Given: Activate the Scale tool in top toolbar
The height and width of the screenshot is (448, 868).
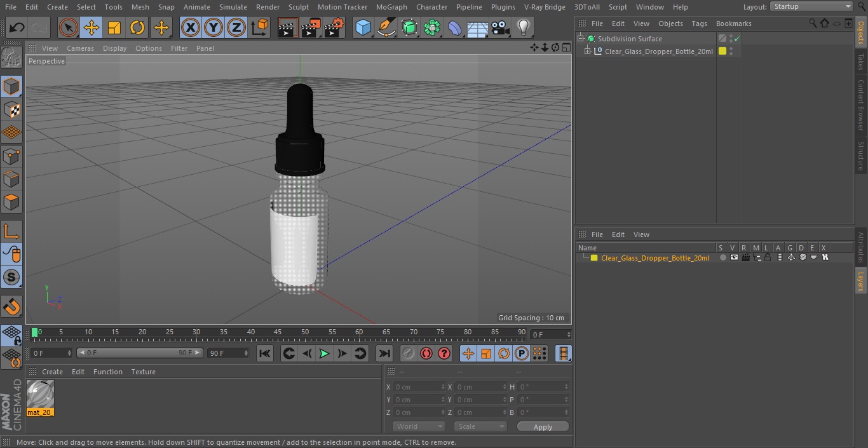Looking at the screenshot, I should click(x=114, y=27).
